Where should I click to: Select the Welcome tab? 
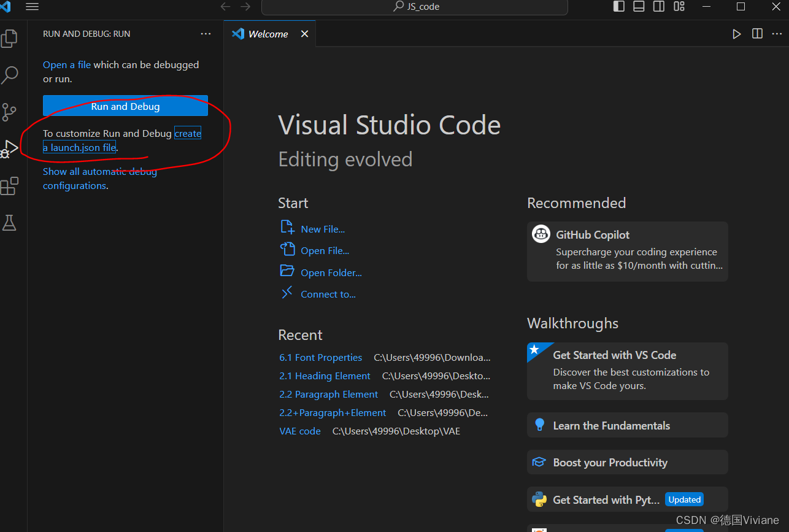point(270,34)
